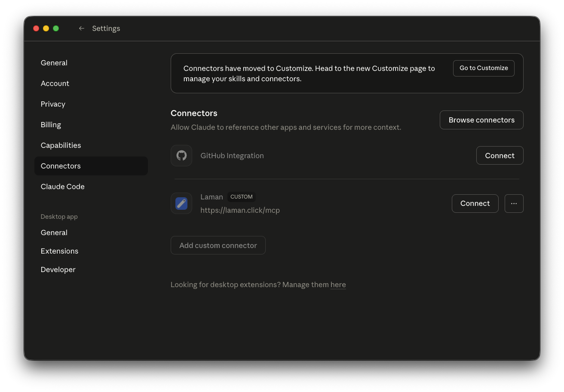The image size is (564, 392).
Task: Click the Laman connector name
Action: coord(211,197)
